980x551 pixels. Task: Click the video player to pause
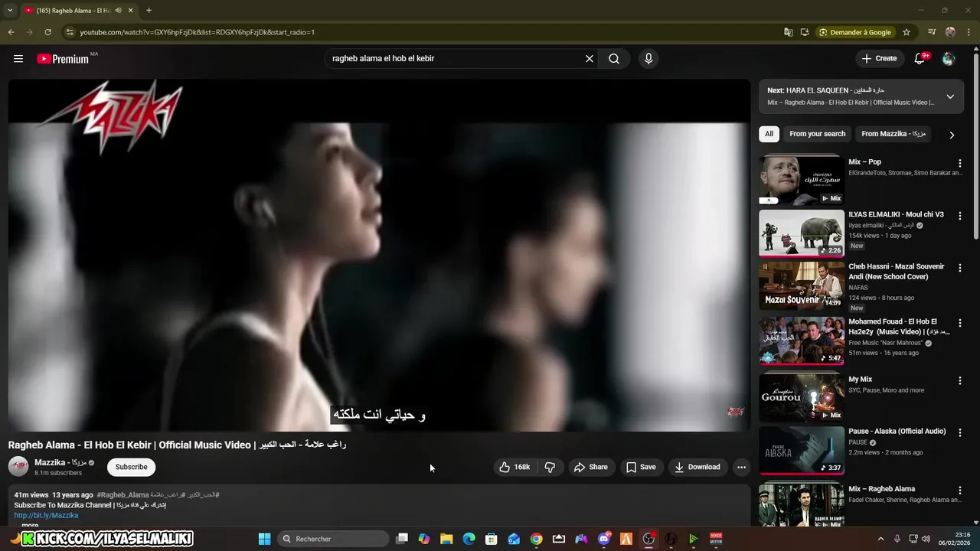pos(379,255)
